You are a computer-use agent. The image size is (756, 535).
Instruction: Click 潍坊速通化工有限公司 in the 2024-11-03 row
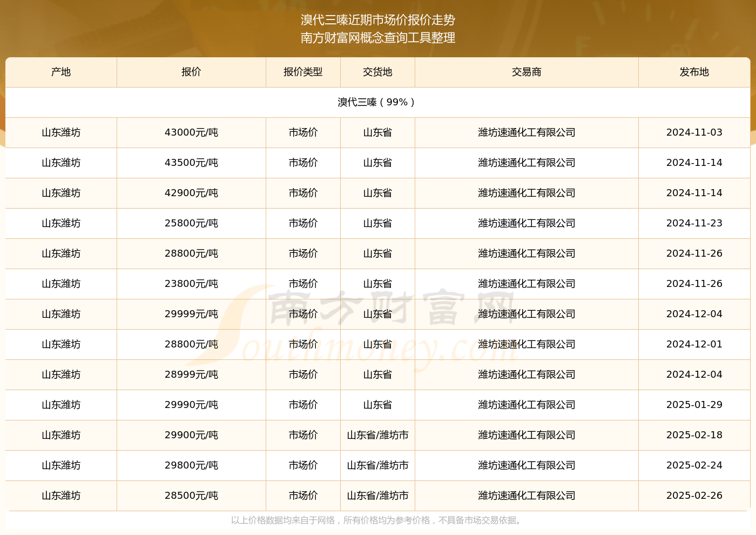526,132
